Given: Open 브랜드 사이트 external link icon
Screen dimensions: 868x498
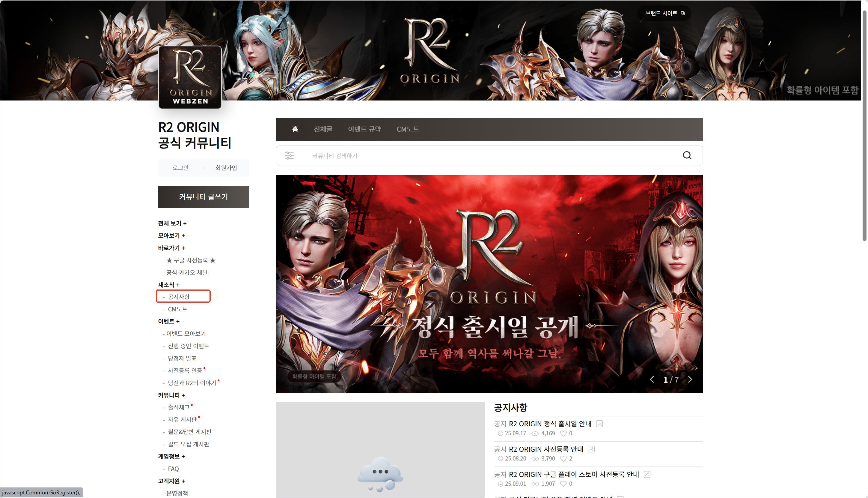Looking at the screenshot, I should (682, 13).
